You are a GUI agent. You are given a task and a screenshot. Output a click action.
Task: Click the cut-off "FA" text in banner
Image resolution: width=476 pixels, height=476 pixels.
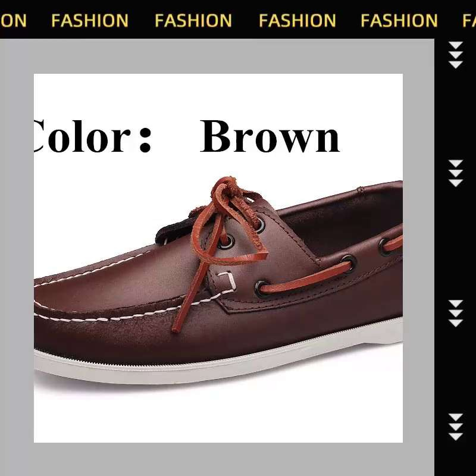[x=469, y=21]
